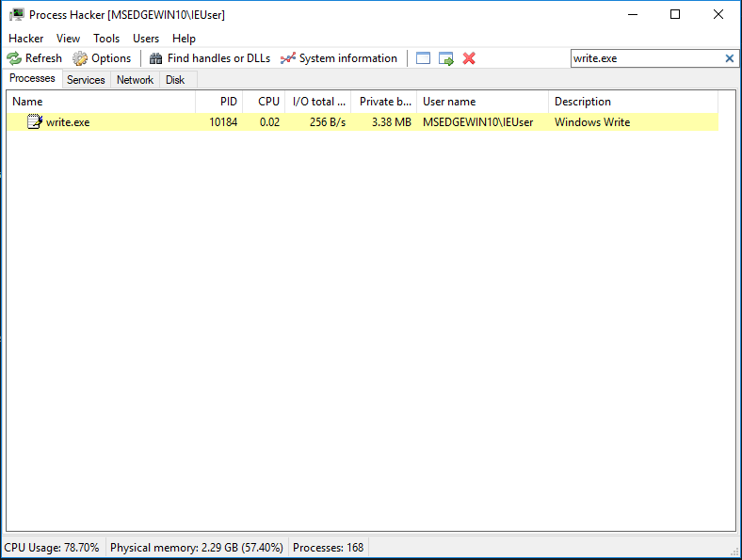Sort by the PID column header

(x=219, y=102)
